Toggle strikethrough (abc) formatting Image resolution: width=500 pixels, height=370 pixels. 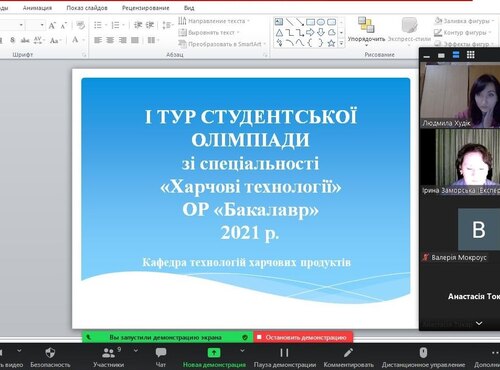25,40
